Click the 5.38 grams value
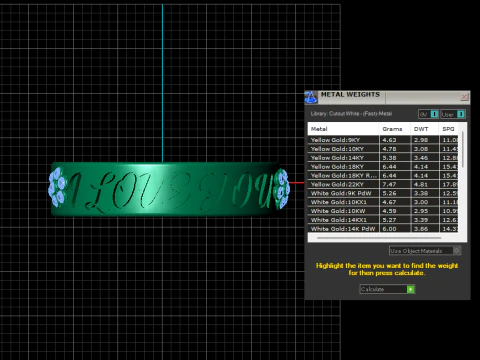The height and width of the screenshot is (360, 480). 389,158
